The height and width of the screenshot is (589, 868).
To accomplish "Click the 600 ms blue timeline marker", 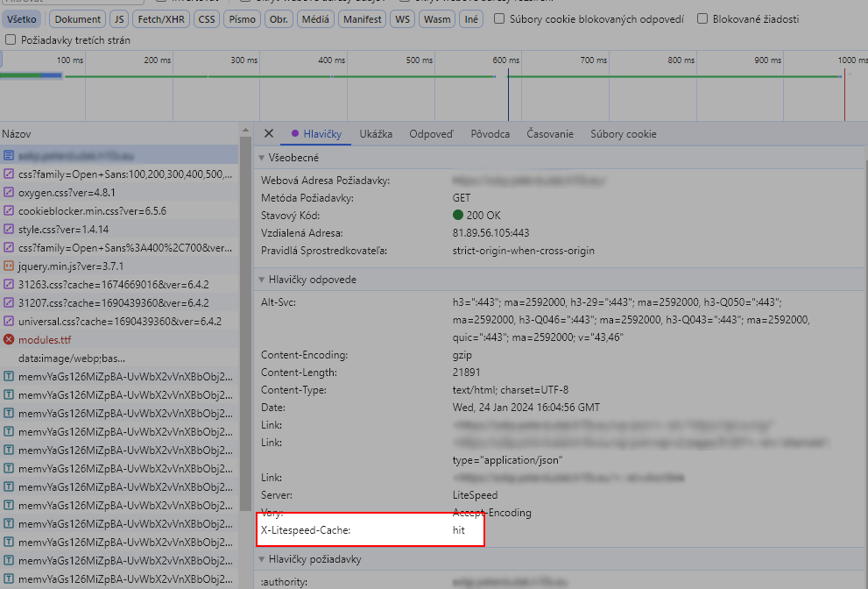I will (x=508, y=88).
